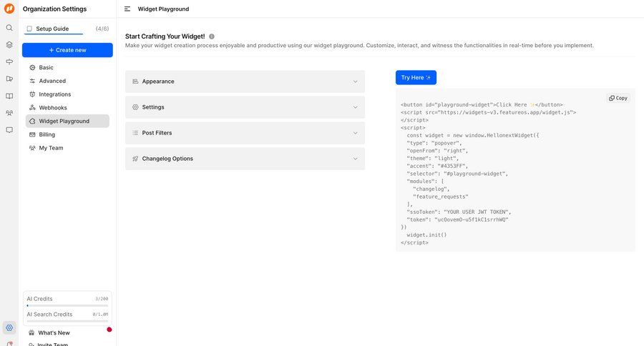This screenshot has height=346, width=644.
Task: Open the open-book knowledge base icon
Action: (9, 96)
